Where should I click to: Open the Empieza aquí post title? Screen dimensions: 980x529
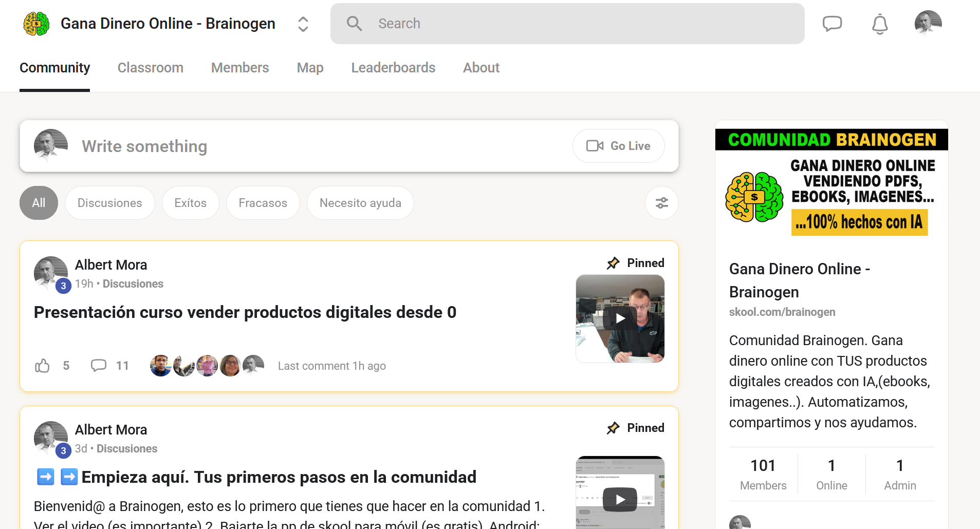point(279,477)
